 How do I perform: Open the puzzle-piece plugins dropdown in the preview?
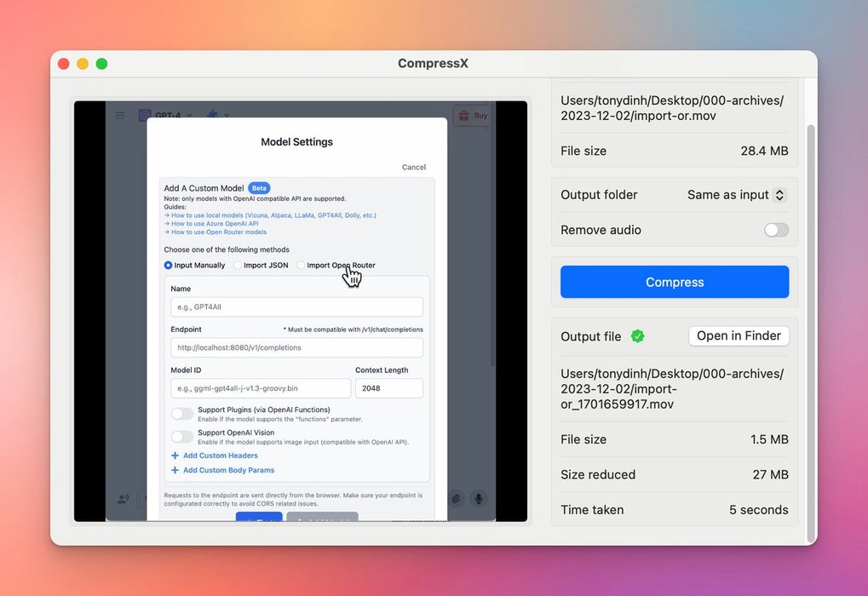point(217,115)
